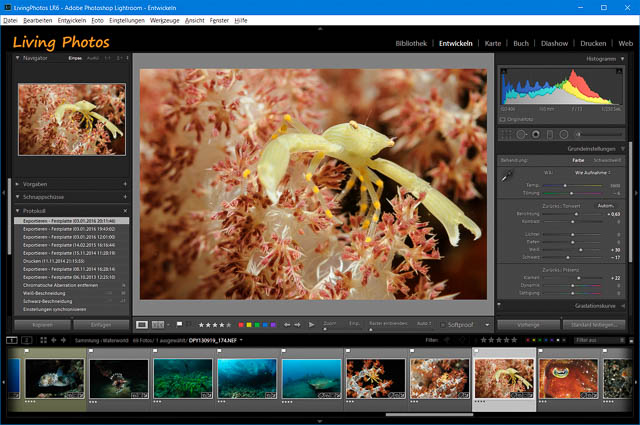Switch to the Bibliothek module

pos(411,43)
